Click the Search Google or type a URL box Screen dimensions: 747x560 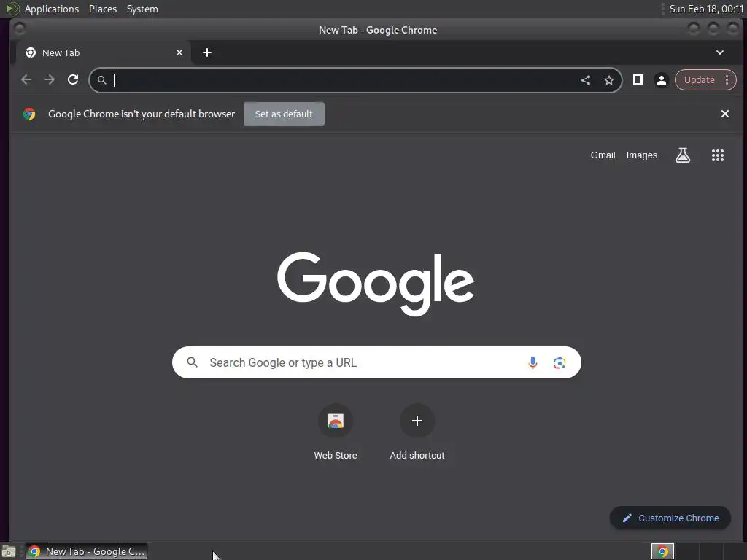click(376, 363)
